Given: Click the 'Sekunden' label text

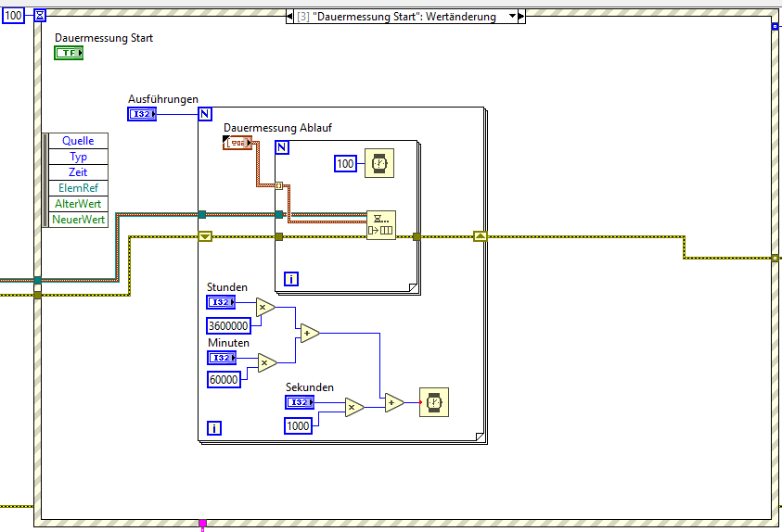Looking at the screenshot, I should (x=309, y=387).
